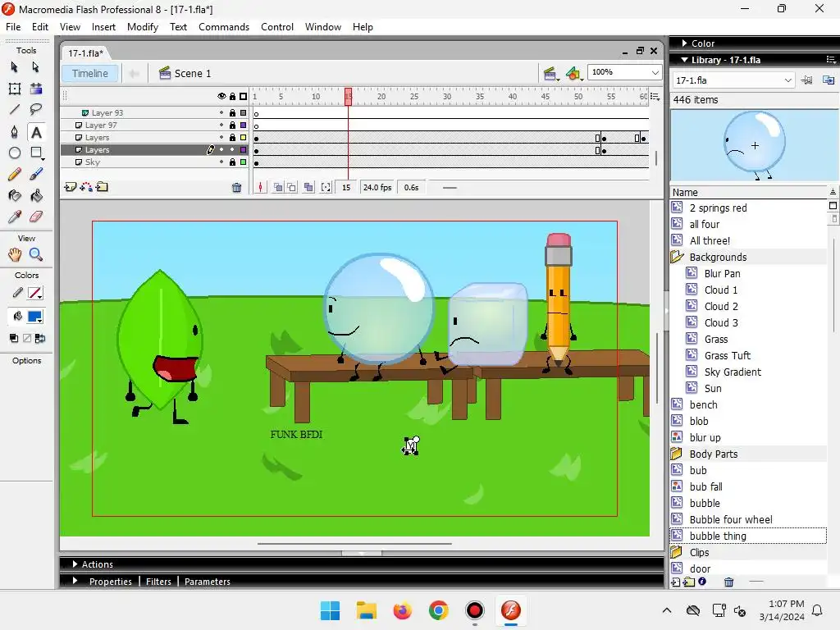The image size is (840, 630).
Task: Open the Commands menu
Action: click(x=224, y=27)
